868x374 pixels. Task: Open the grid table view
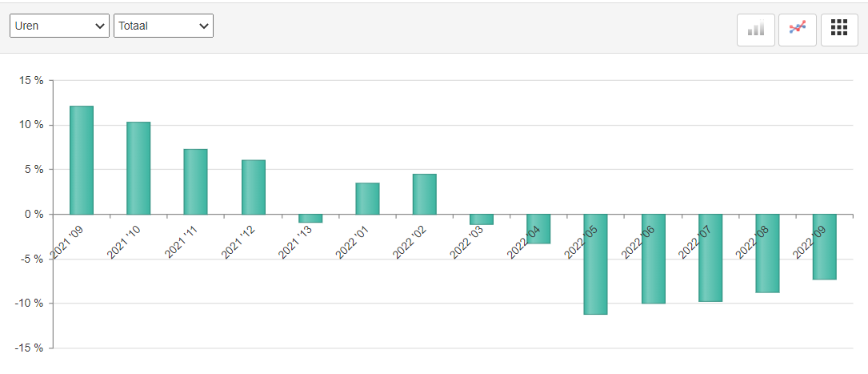(x=838, y=29)
